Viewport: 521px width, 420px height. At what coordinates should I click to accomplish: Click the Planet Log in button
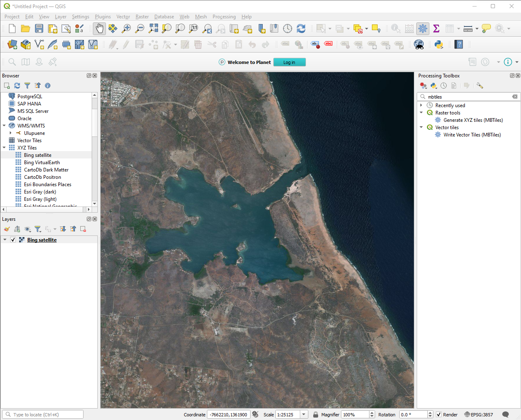tap(289, 62)
